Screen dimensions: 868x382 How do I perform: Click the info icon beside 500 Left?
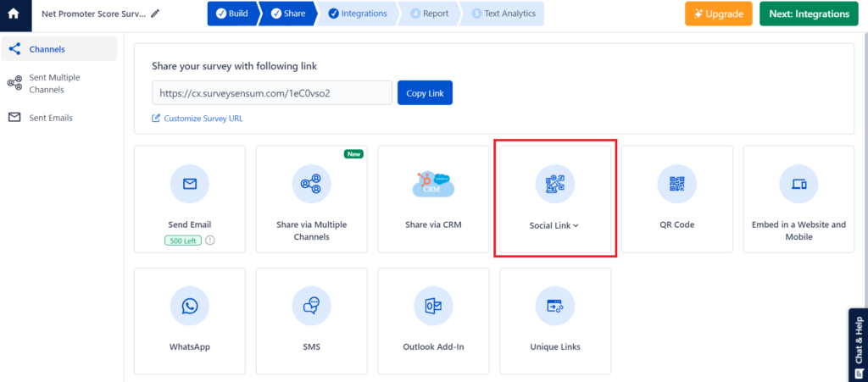tap(210, 241)
